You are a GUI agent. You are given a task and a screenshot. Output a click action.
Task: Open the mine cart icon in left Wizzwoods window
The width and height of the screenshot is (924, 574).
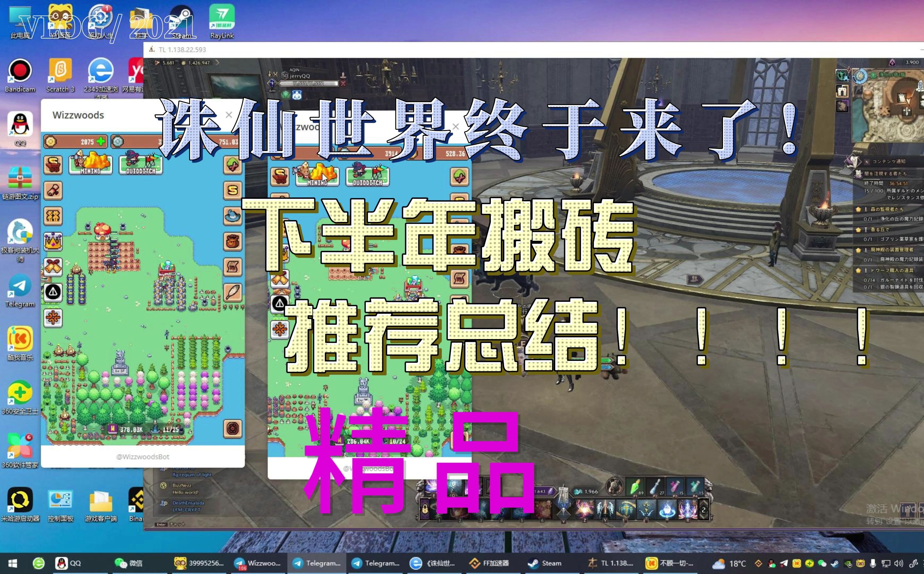click(x=53, y=164)
